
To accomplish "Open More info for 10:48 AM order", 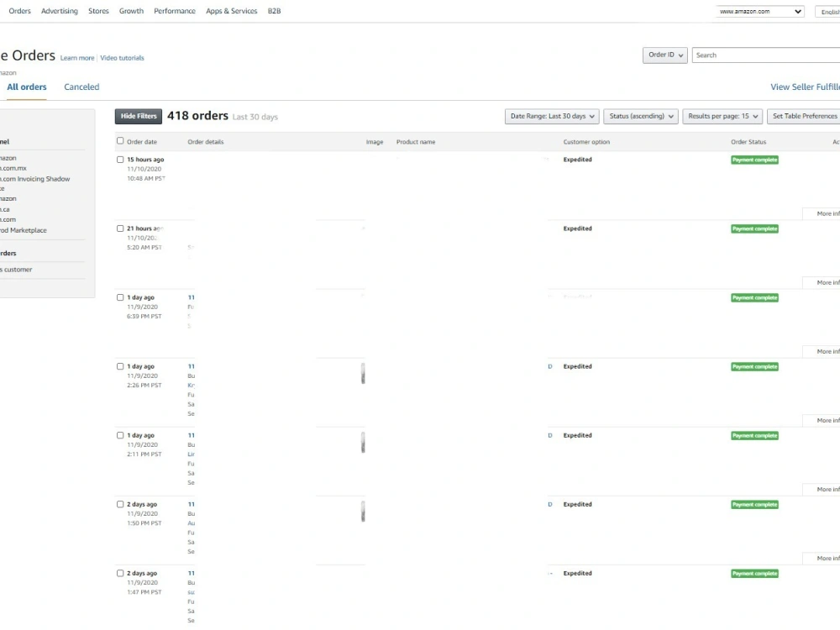I will coord(822,213).
